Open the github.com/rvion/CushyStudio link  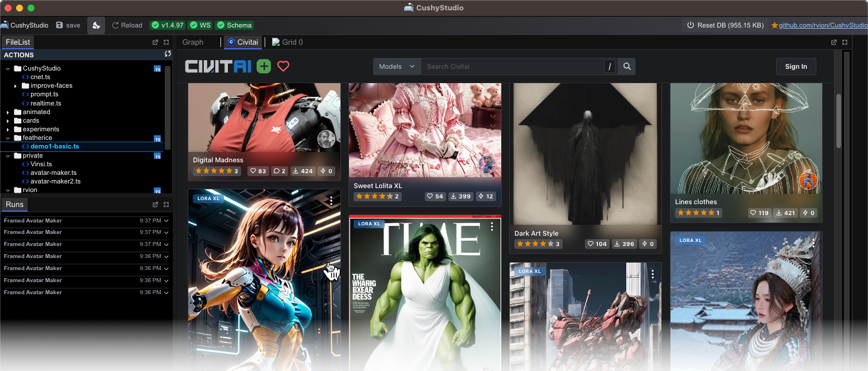click(x=823, y=25)
